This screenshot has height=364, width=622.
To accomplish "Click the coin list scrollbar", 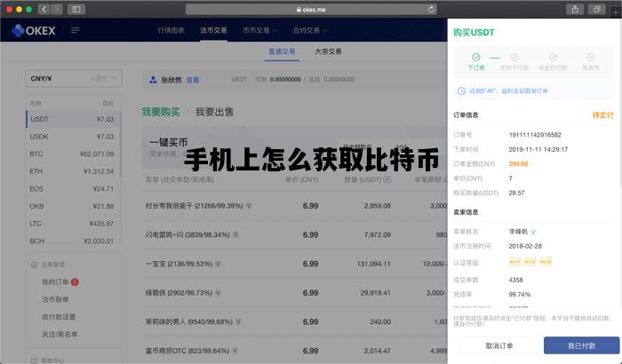I will (x=120, y=145).
